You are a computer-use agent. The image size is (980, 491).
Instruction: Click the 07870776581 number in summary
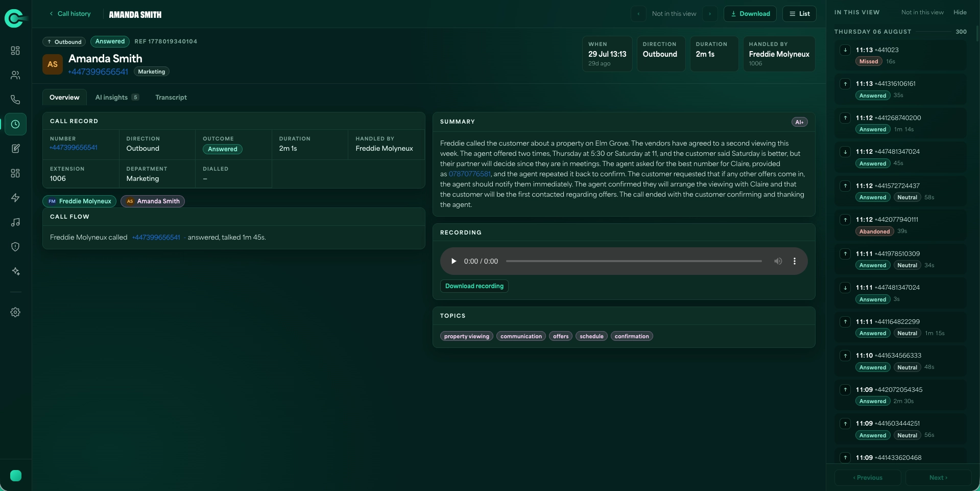coord(469,174)
